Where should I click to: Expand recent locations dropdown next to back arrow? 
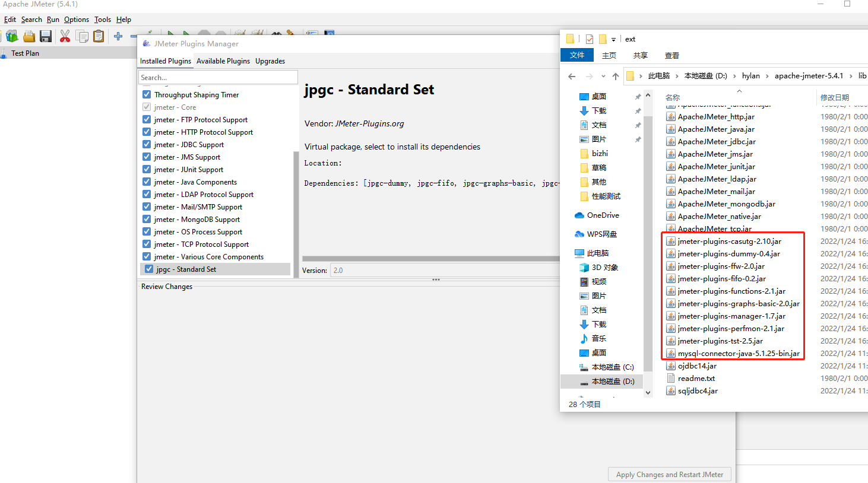pyautogui.click(x=603, y=76)
